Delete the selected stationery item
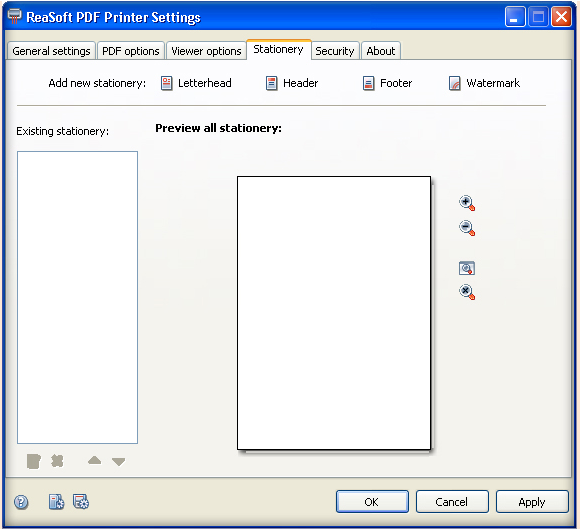The image size is (580, 531). 57,461
